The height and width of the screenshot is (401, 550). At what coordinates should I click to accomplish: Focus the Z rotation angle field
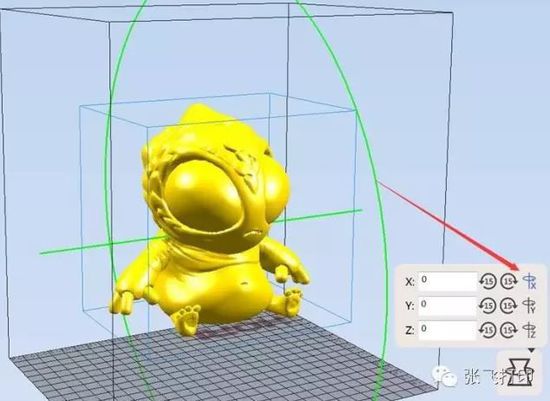pyautogui.click(x=448, y=330)
